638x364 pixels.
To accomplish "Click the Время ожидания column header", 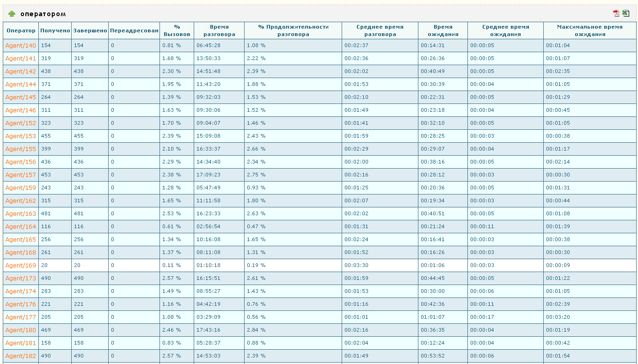I will [x=443, y=30].
